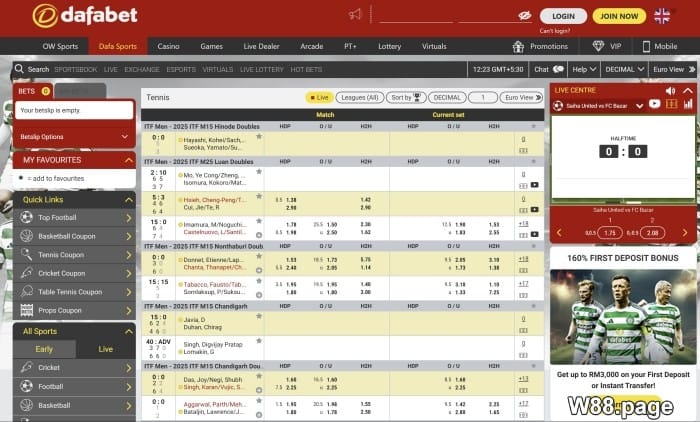Open Sort by trophy option
Image resolution: width=700 pixels, height=422 pixels.
[406, 97]
